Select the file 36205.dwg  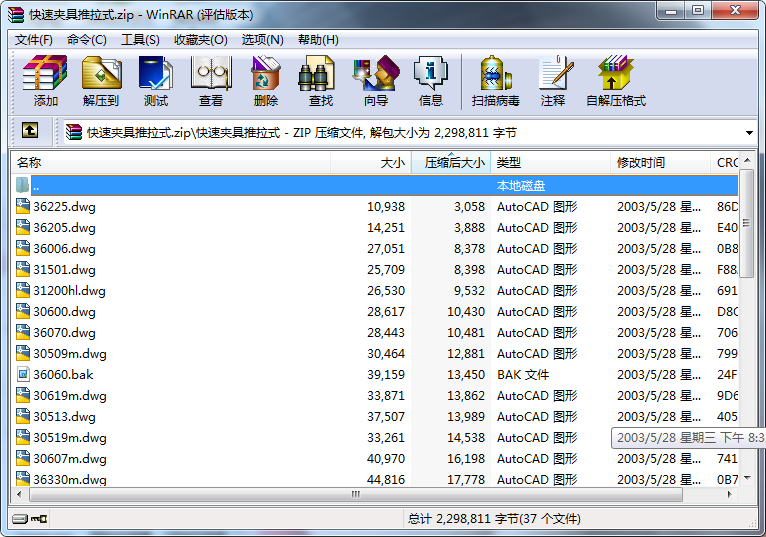coord(64,228)
